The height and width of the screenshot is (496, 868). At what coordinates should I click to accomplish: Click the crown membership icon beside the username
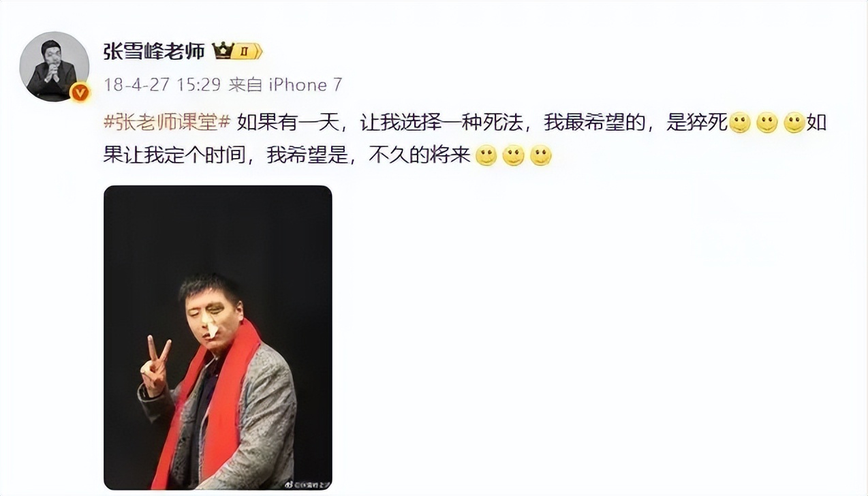click(222, 51)
